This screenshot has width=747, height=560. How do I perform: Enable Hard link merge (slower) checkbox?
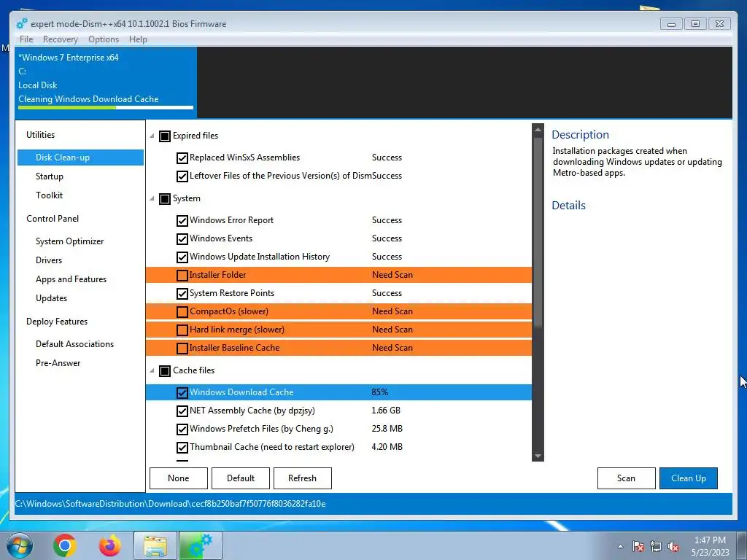[182, 330]
